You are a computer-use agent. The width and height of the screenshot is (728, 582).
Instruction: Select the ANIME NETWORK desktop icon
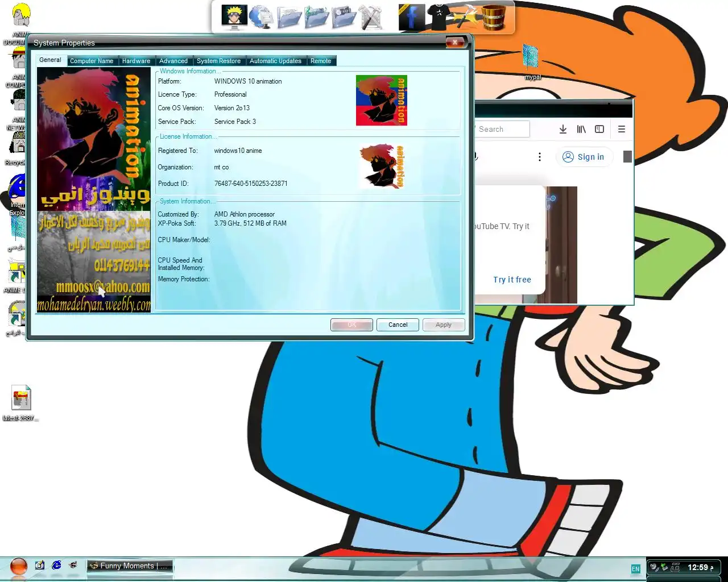tap(17, 111)
